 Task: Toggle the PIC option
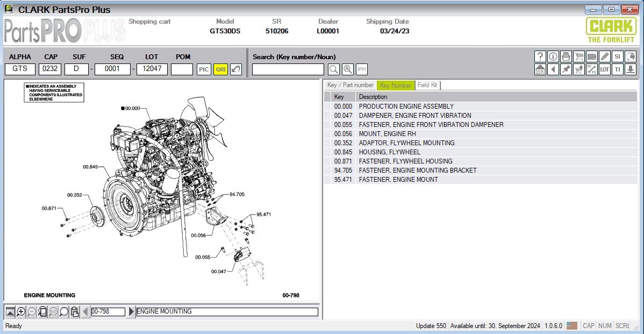pos(204,69)
